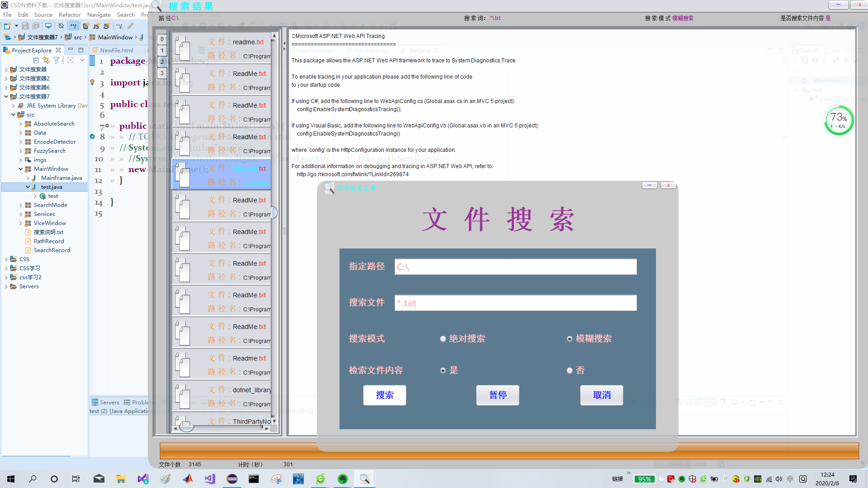
Task: Select the 模糊搜索 search mode option
Action: (570, 339)
